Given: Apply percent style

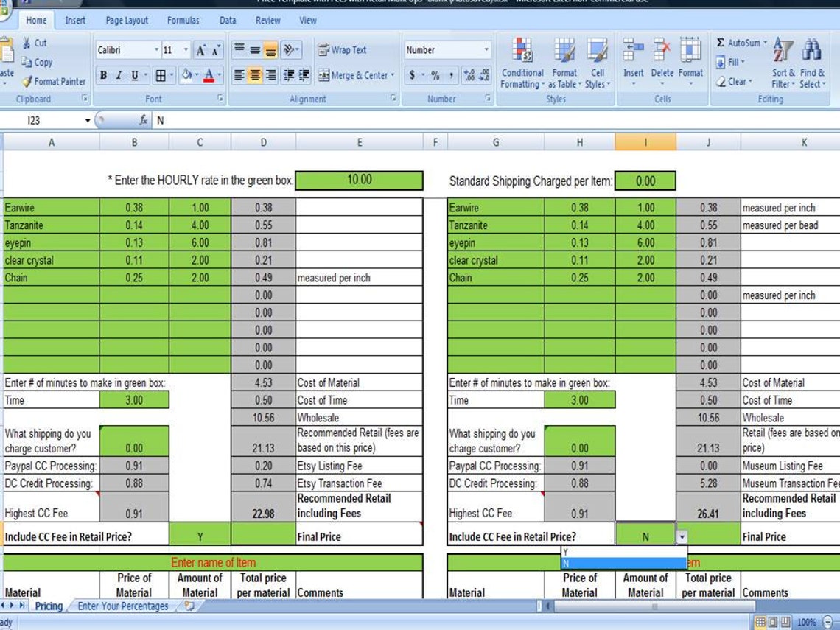Looking at the screenshot, I should pyautogui.click(x=435, y=76).
